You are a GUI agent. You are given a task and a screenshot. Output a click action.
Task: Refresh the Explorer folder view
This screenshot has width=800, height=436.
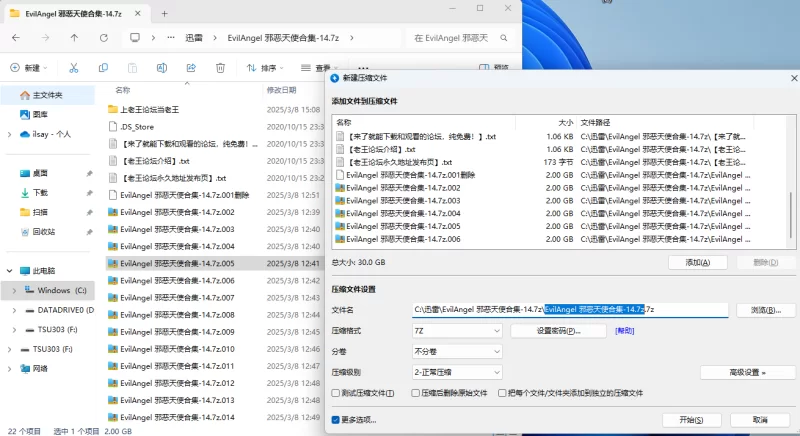(104, 38)
